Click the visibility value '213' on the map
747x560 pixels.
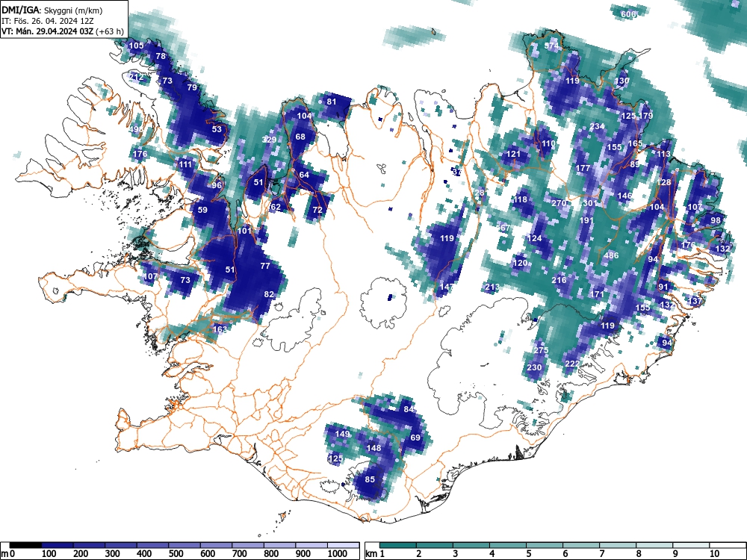[x=492, y=287]
